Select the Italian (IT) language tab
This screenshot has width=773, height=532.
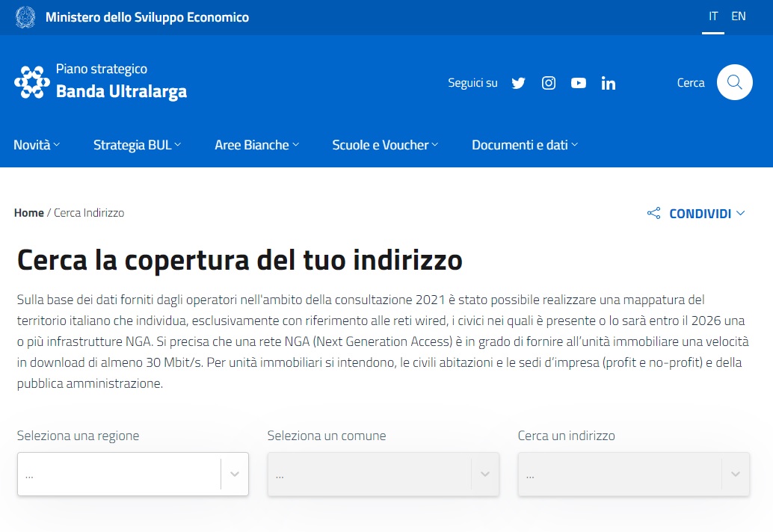713,16
